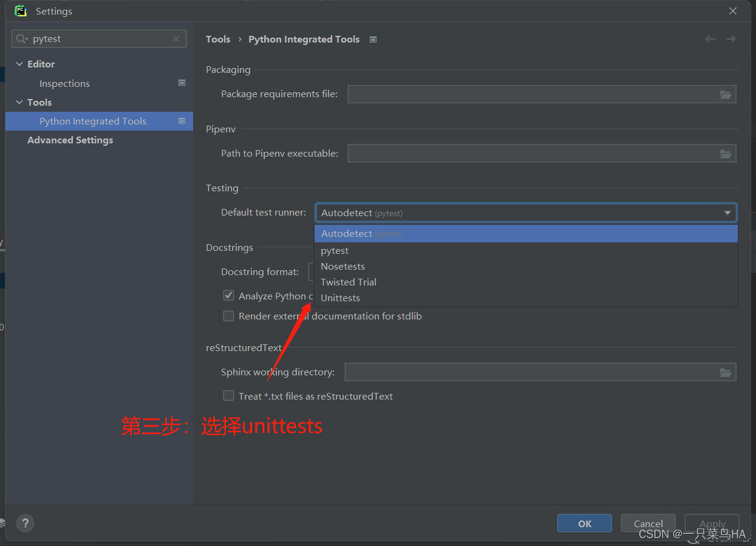Enable Render external documentation for stdlib

click(x=228, y=316)
